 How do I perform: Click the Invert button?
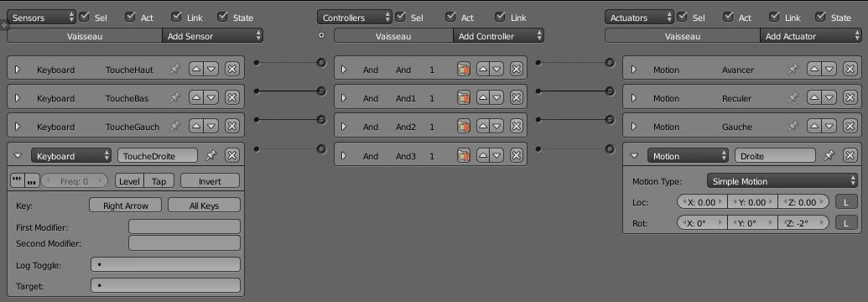[x=210, y=180]
